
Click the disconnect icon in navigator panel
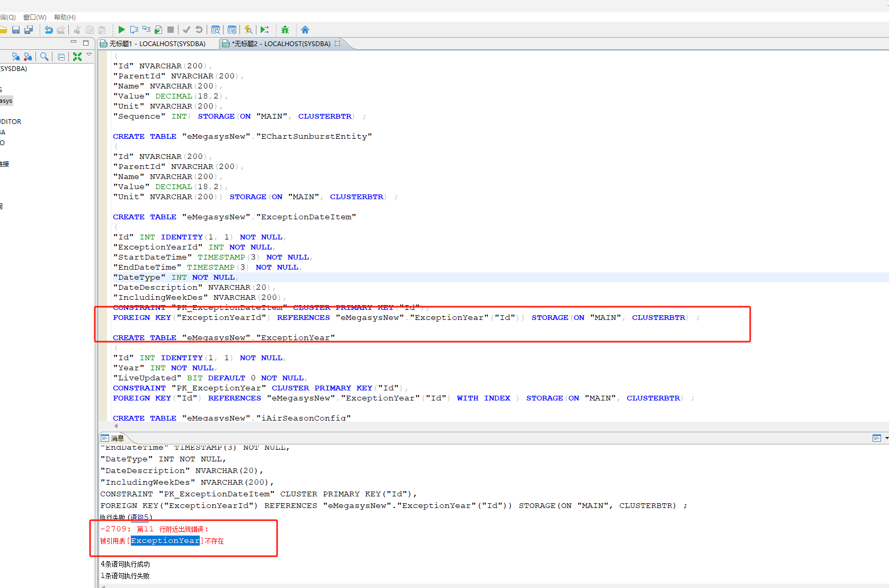(28, 57)
